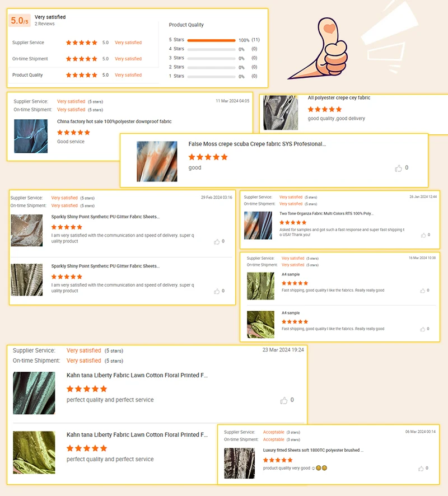
Task: Open Two Tone Organza Fabric product link
Action: click(326, 213)
